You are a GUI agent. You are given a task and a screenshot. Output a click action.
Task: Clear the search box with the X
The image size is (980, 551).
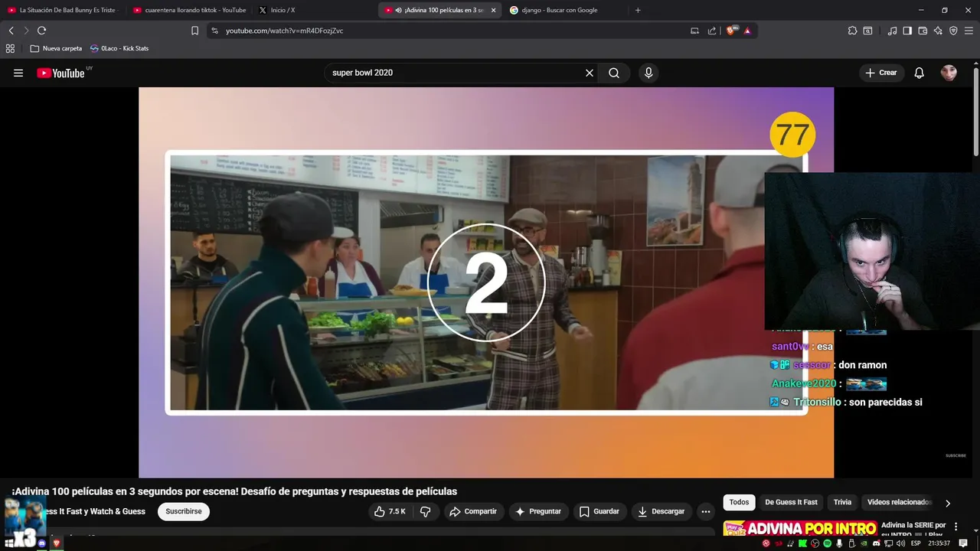[x=590, y=73]
